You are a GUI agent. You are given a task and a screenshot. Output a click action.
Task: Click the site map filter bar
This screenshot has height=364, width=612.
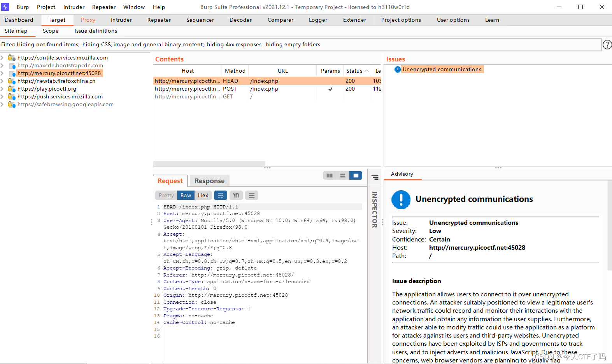300,45
